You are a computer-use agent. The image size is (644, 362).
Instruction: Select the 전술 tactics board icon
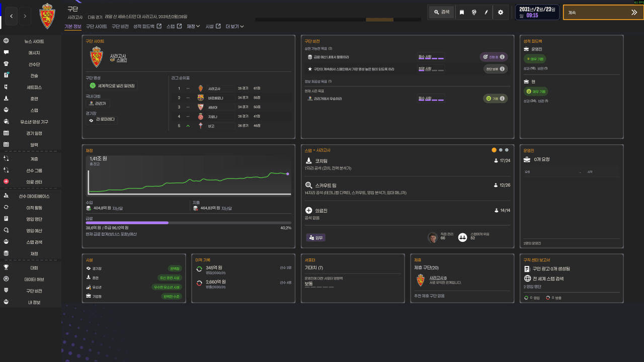6,75
